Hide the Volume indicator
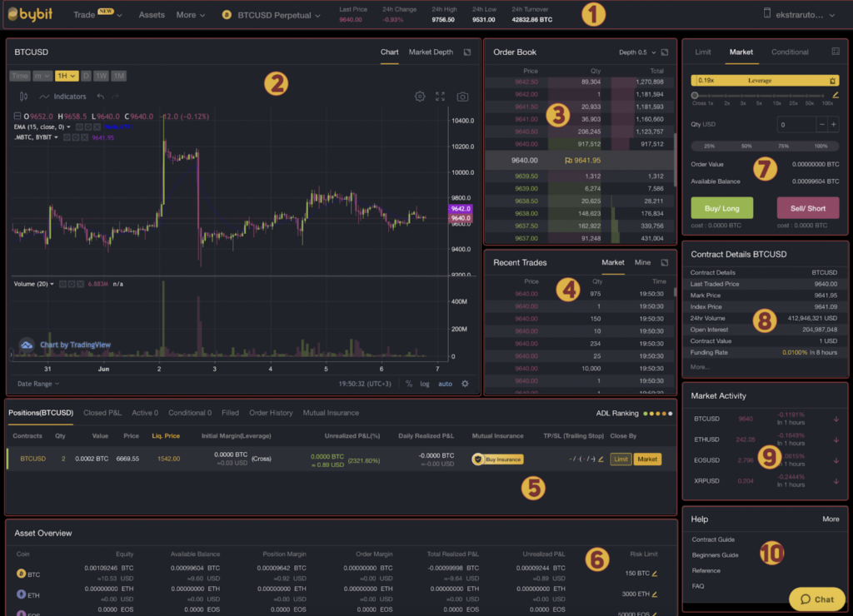 point(62,284)
